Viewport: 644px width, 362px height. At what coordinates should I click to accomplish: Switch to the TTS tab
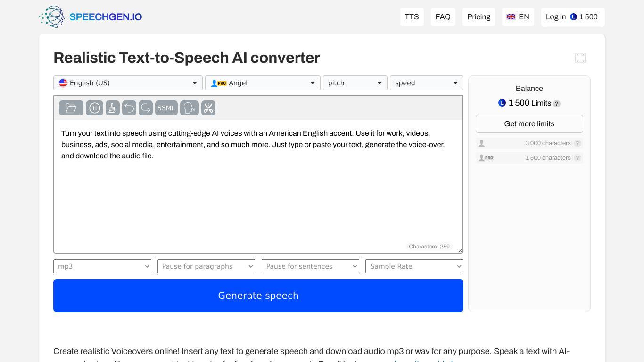tap(412, 16)
